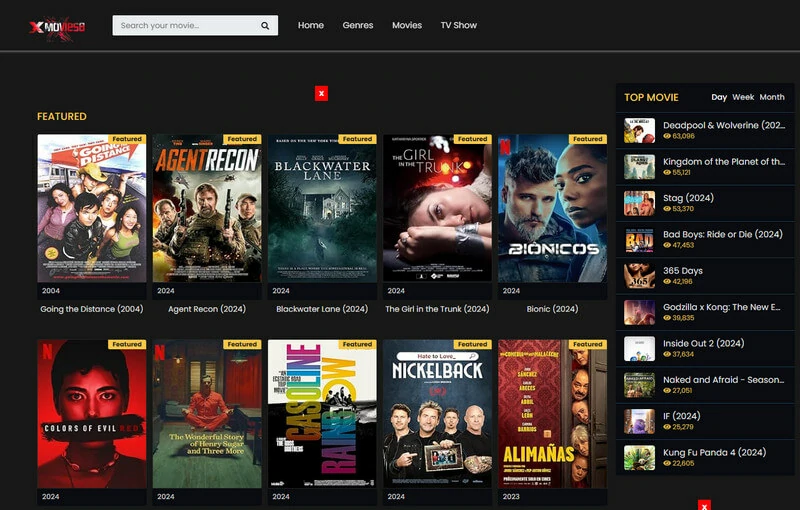The height and width of the screenshot is (510, 800).
Task: Open Naked and Afraid in Top Movie
Action: tap(723, 380)
